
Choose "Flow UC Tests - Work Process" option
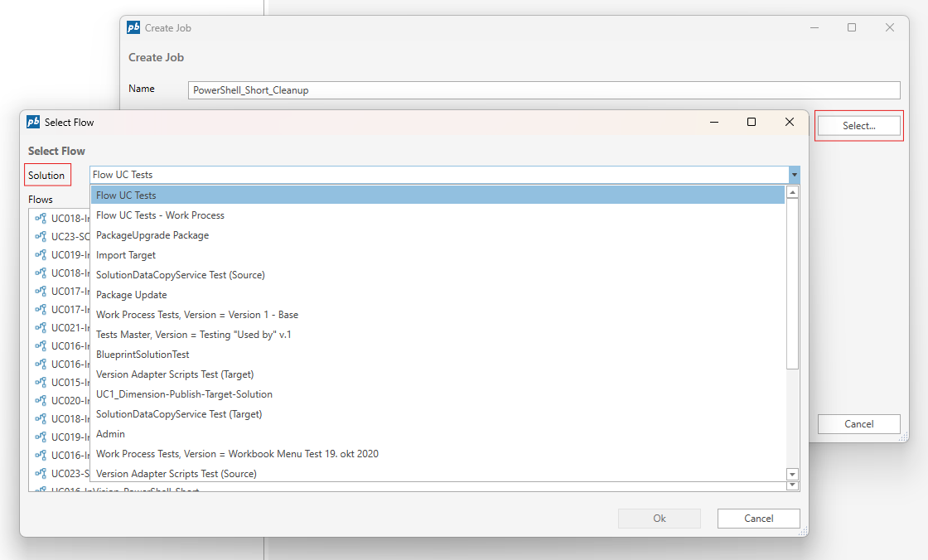tap(160, 215)
